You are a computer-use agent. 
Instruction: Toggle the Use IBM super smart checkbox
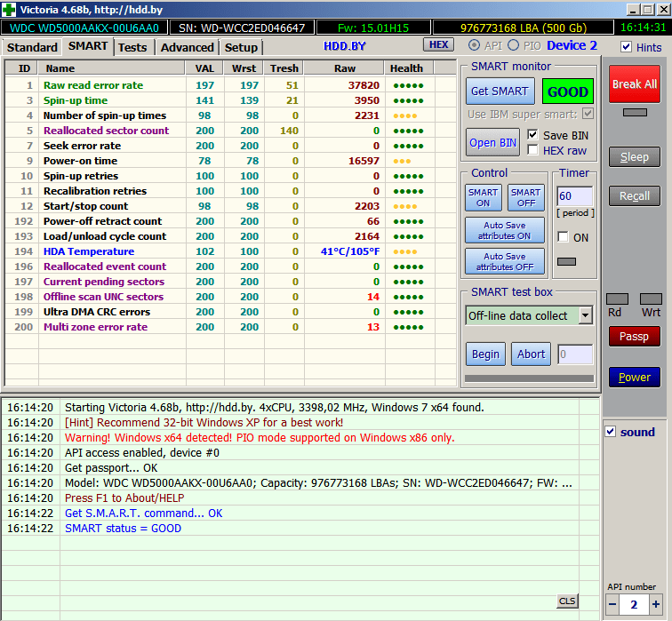588,114
